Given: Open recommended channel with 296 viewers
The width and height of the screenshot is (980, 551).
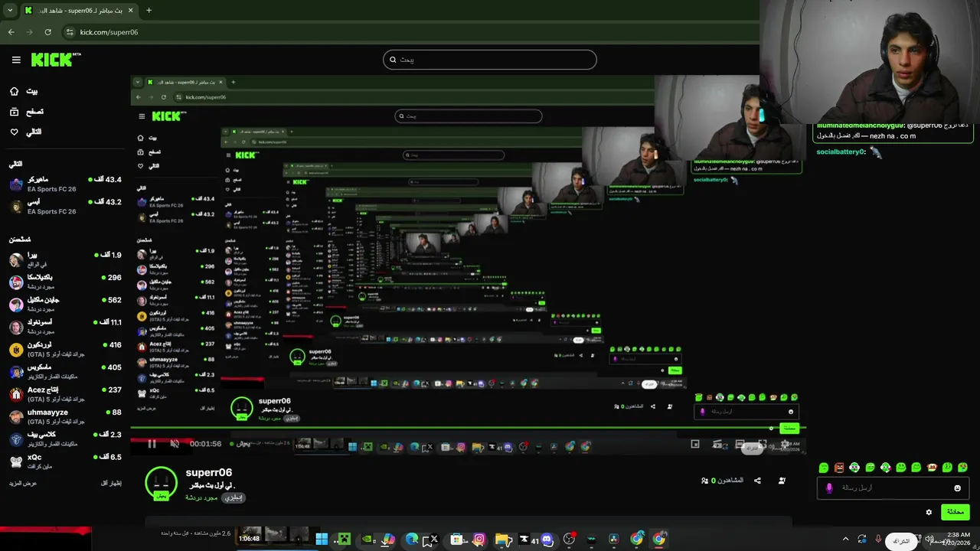Looking at the screenshot, I should click(x=65, y=282).
